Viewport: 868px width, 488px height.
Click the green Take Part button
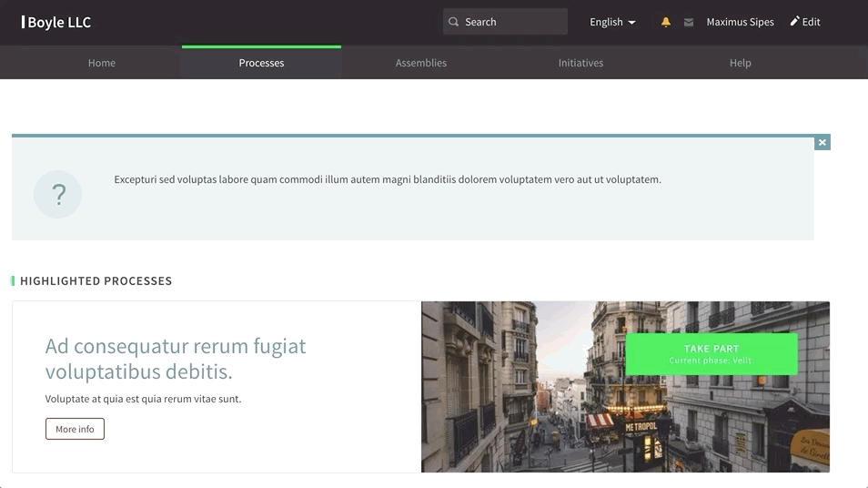click(711, 354)
